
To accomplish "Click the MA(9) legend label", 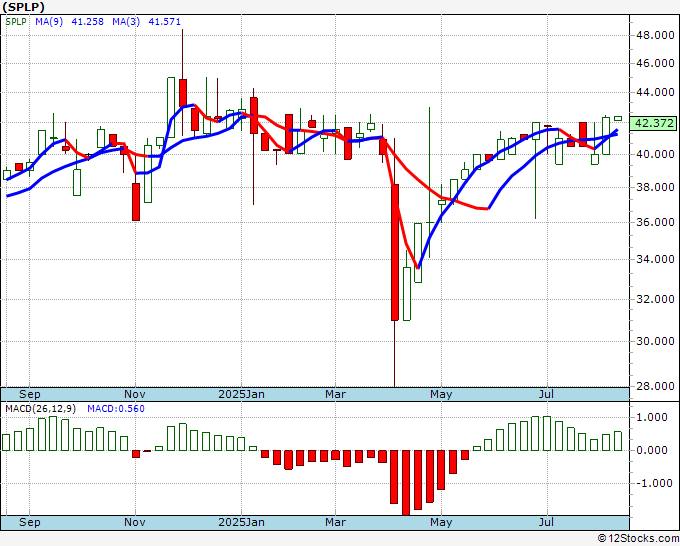I will 49,22.
